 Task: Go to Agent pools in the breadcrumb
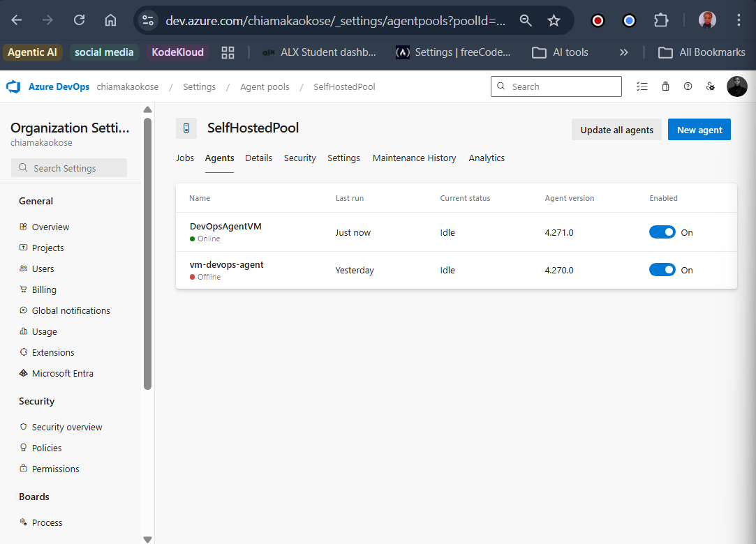point(265,86)
